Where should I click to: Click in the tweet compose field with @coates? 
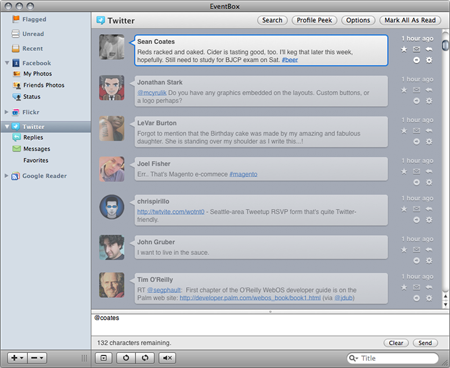(x=270, y=325)
